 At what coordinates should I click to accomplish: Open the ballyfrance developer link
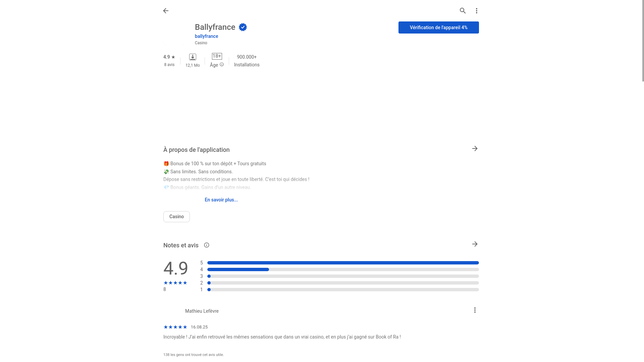point(206,36)
